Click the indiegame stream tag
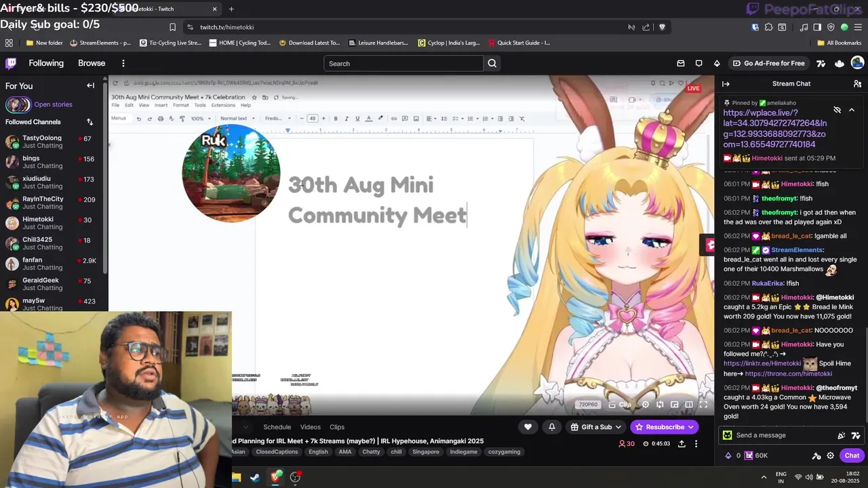The image size is (868, 488). (x=464, y=452)
